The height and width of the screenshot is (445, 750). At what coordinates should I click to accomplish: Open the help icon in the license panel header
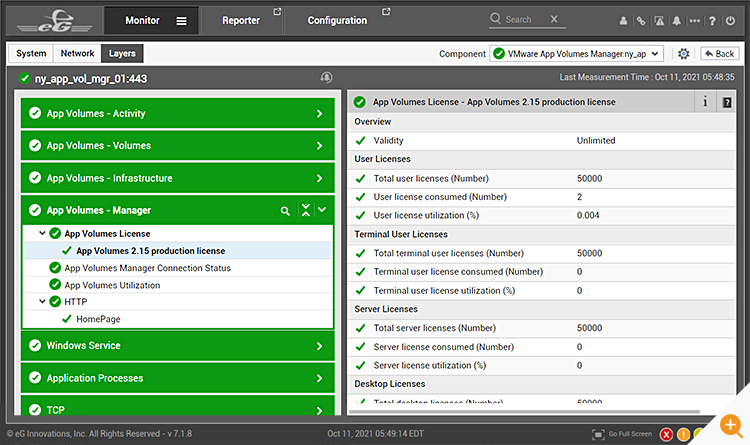(727, 102)
